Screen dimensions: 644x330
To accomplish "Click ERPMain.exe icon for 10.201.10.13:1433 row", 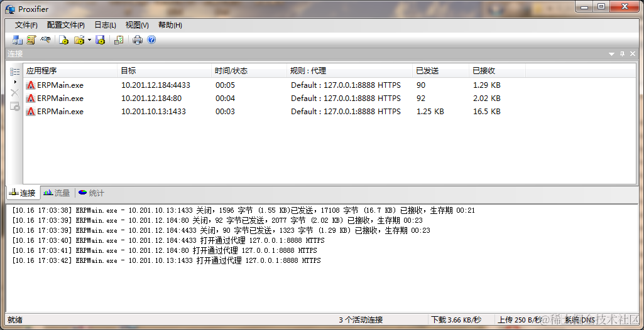I will click(30, 112).
